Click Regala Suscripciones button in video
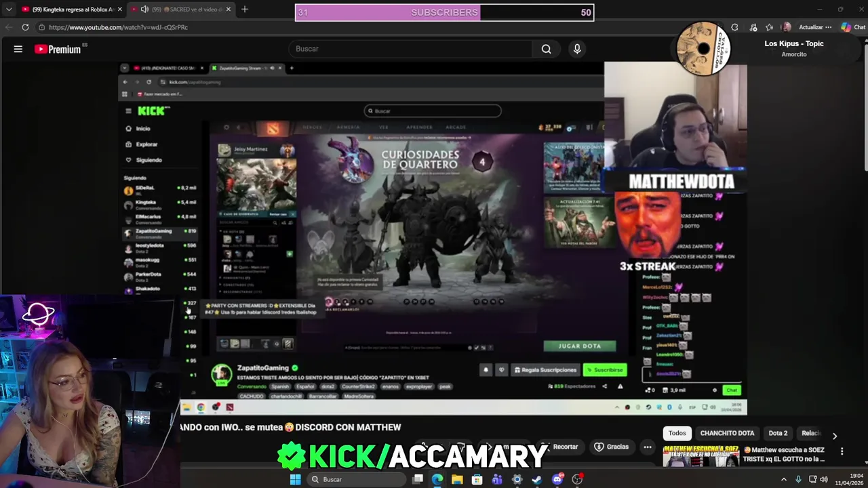Viewport: 868px width, 488px height. point(545,370)
